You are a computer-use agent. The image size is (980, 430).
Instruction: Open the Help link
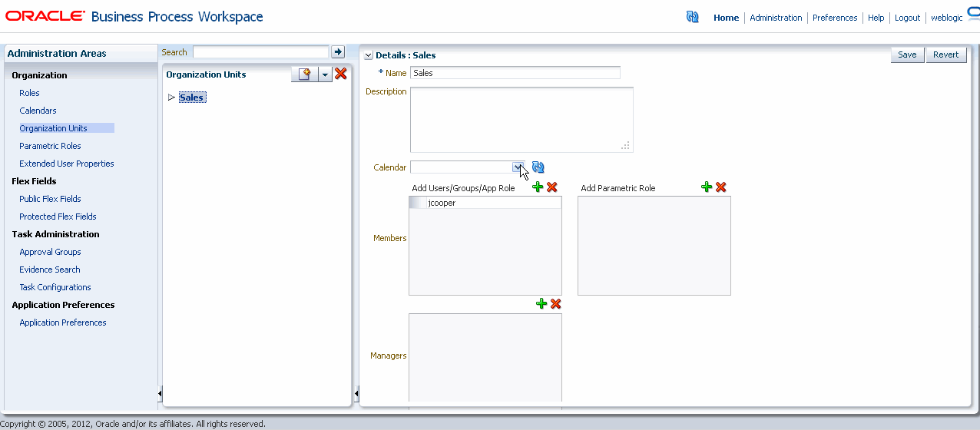pos(876,18)
